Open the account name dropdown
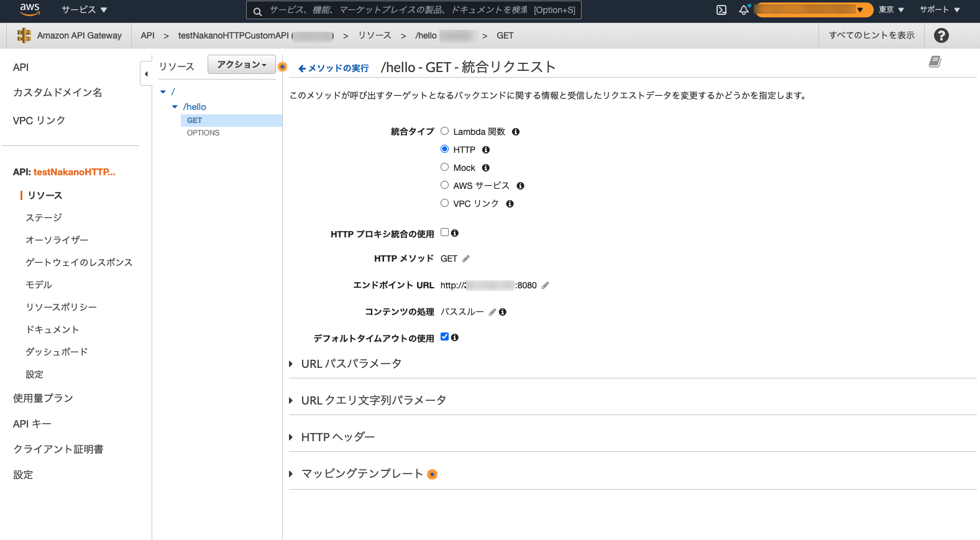The image size is (980, 540). tap(814, 10)
